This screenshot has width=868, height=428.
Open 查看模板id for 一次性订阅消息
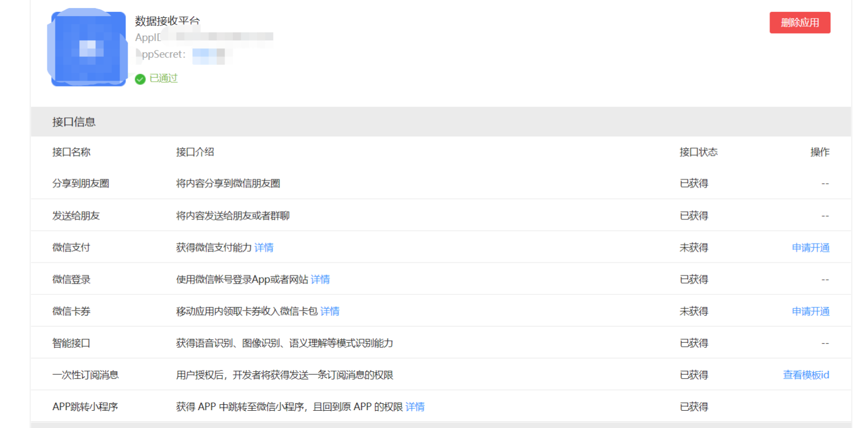coord(806,375)
